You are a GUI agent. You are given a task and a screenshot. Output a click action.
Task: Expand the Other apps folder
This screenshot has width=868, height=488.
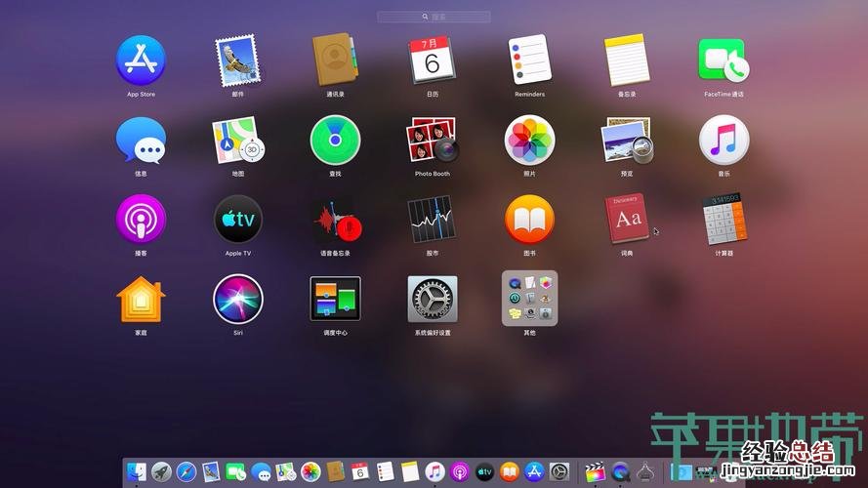[x=529, y=299]
